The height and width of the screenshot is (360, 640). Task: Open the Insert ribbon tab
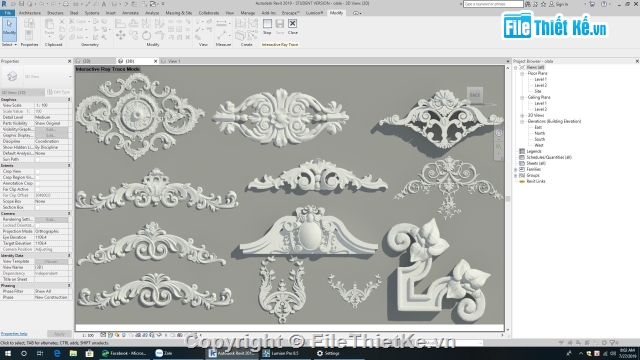click(x=111, y=13)
